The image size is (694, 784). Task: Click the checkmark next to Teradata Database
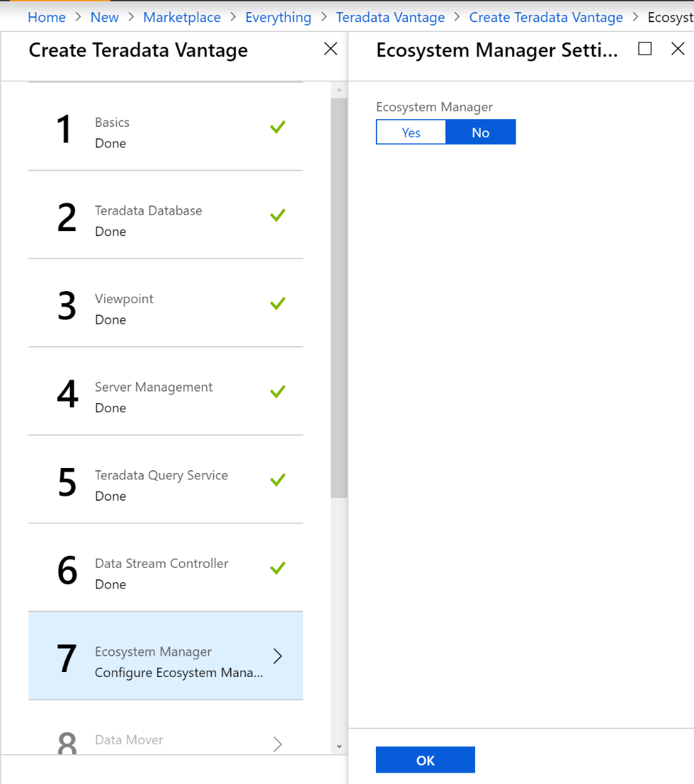coord(277,215)
